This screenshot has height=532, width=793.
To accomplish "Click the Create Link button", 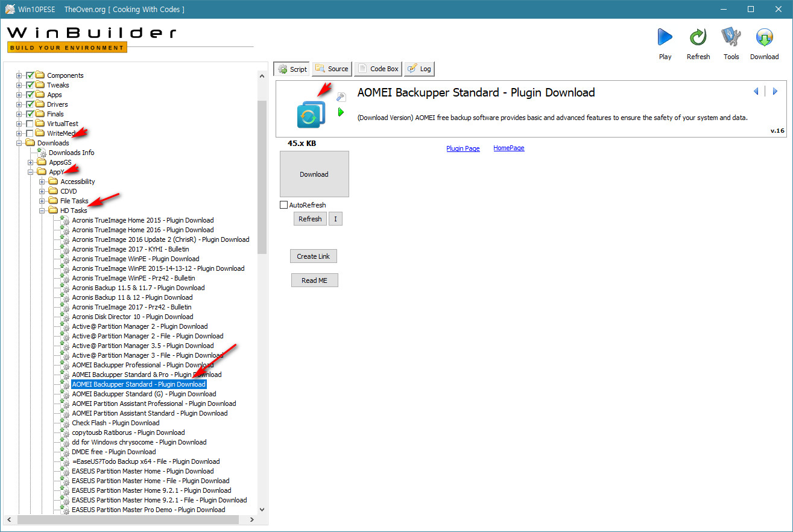I will point(314,256).
